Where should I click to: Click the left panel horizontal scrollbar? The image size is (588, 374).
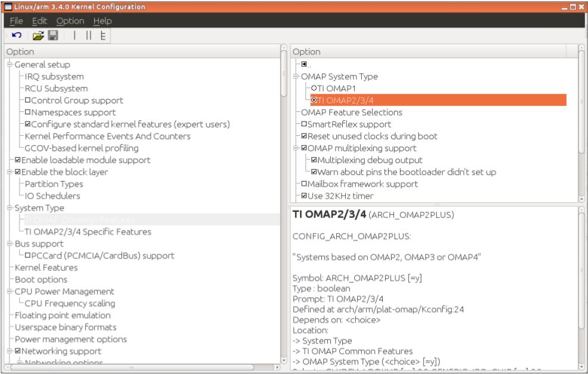142,367
